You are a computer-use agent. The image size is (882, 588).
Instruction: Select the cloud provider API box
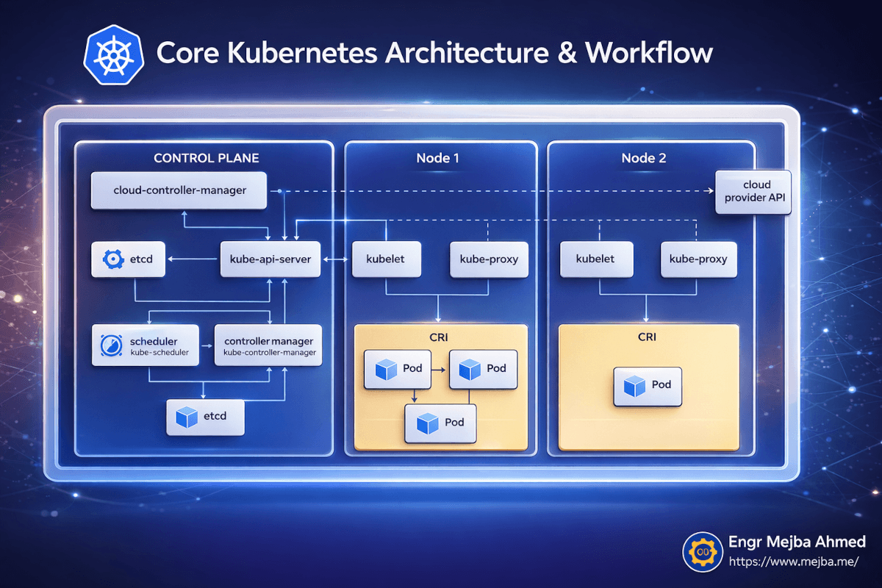coord(753,192)
